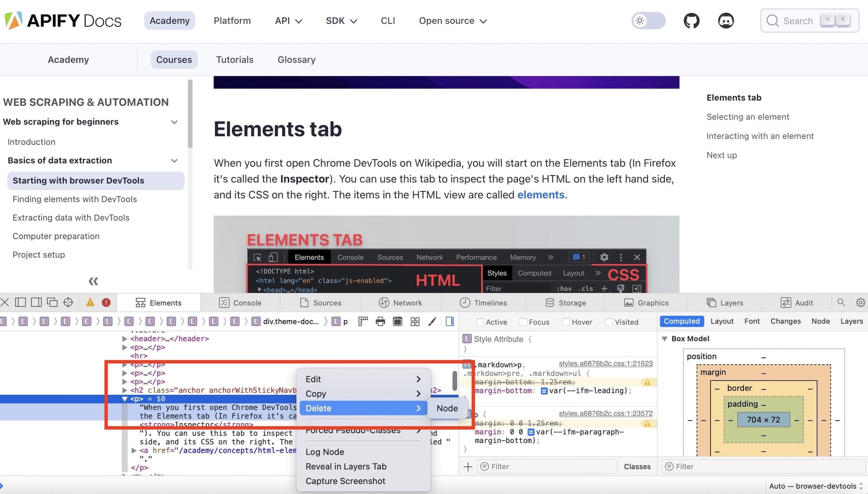
Task: Open the GitHub icon in the header
Action: click(x=691, y=20)
